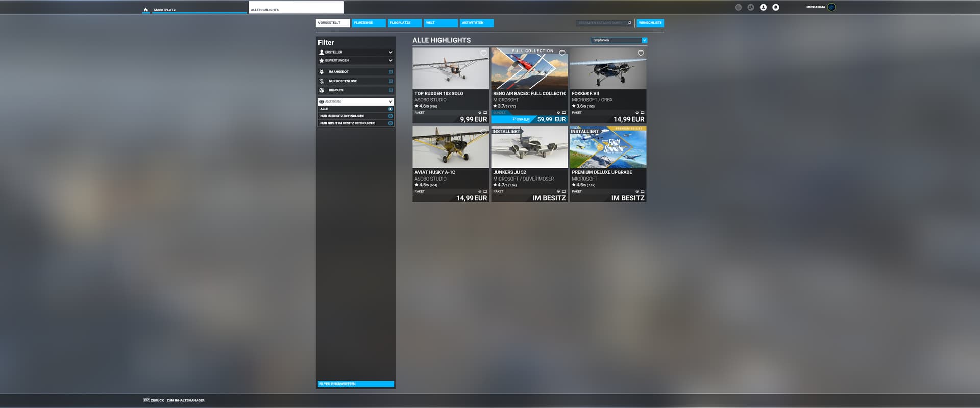Click the MICHAMMA user avatar
980x408 pixels.
831,7
